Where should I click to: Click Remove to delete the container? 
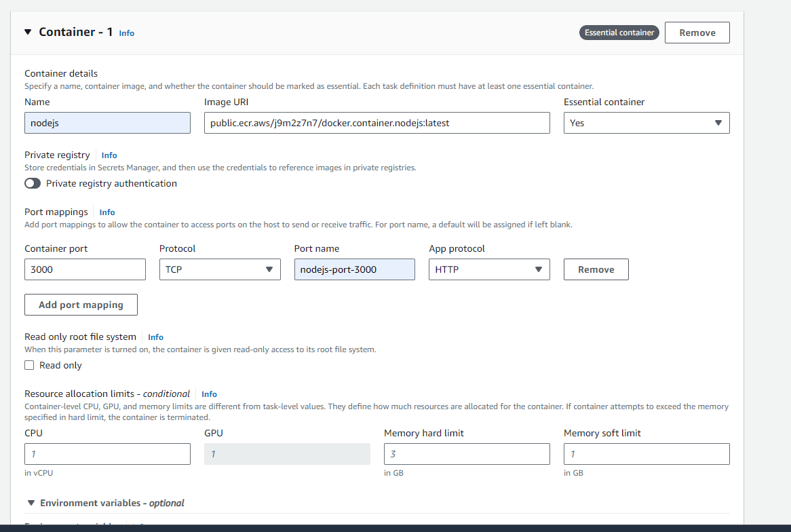tap(697, 32)
